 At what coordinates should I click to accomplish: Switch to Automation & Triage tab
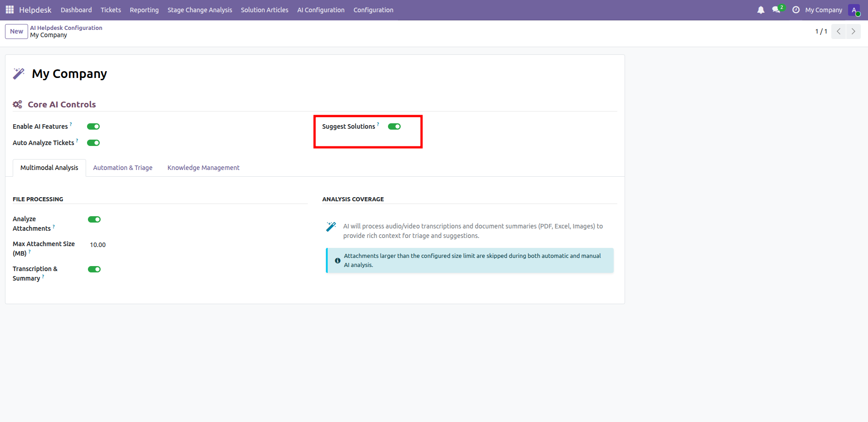[x=123, y=168]
